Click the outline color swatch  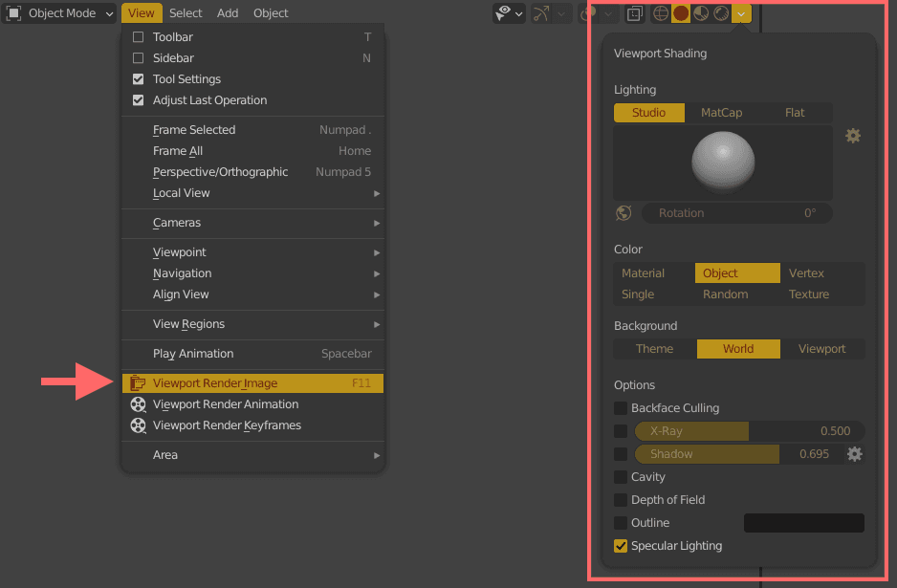pyautogui.click(x=803, y=523)
